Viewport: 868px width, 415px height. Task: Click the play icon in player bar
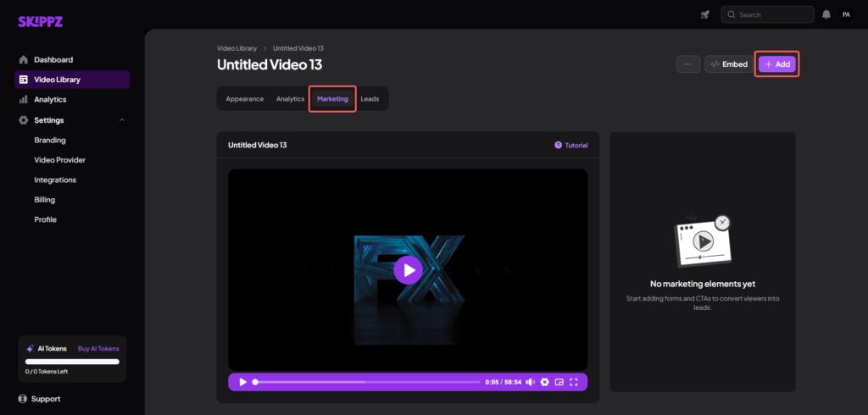242,382
